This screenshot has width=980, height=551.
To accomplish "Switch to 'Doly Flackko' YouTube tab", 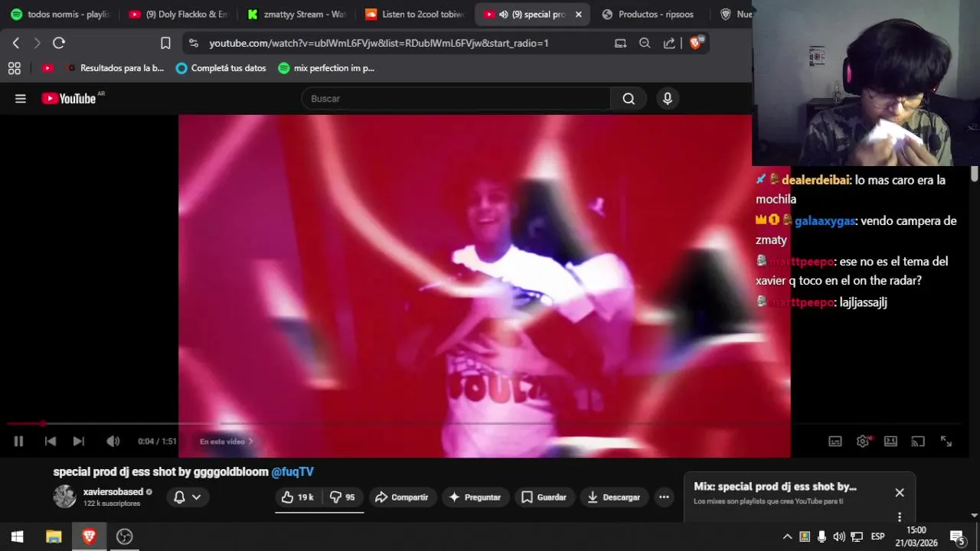I will coord(179,15).
